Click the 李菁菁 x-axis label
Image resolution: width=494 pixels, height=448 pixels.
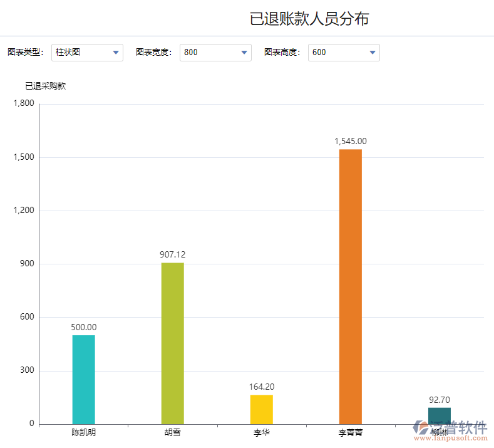[350, 432]
